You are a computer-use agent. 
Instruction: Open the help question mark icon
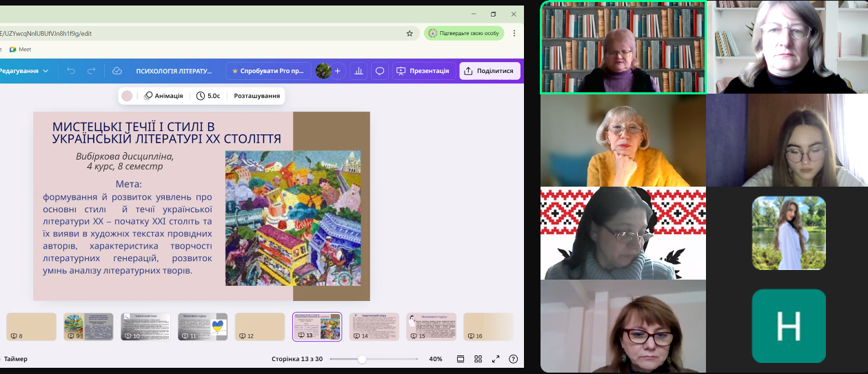pos(513,359)
